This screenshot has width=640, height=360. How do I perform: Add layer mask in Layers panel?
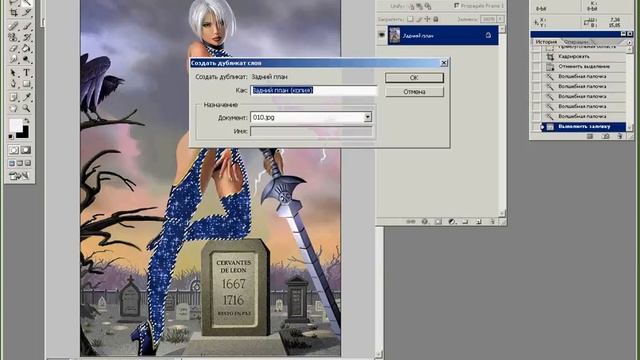(x=438, y=222)
